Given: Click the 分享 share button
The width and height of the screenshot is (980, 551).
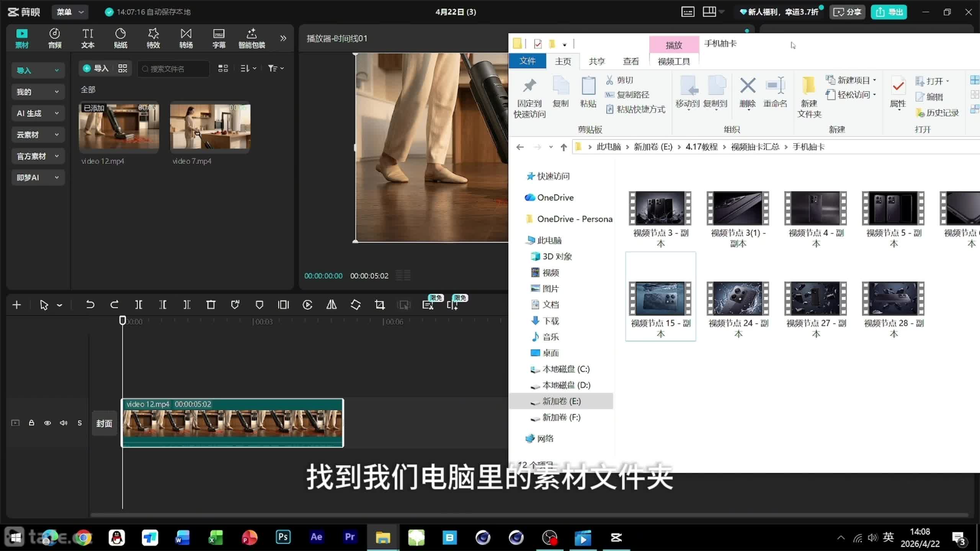Looking at the screenshot, I should pyautogui.click(x=847, y=12).
